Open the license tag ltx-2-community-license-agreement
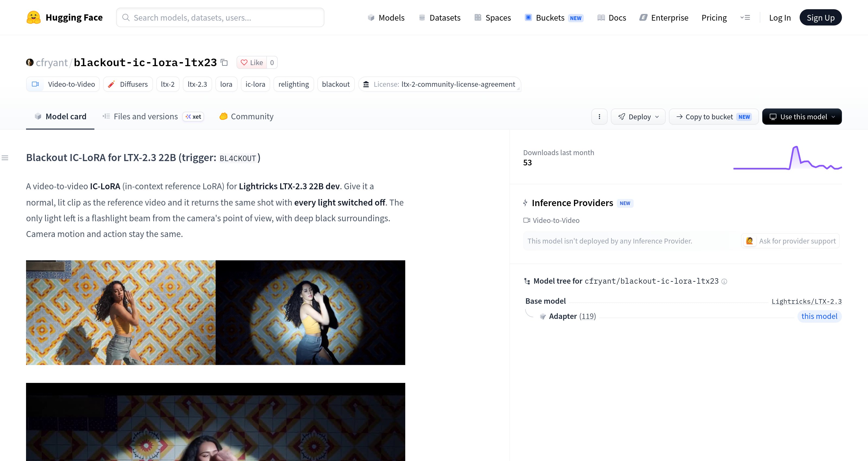This screenshot has height=461, width=868. (439, 84)
